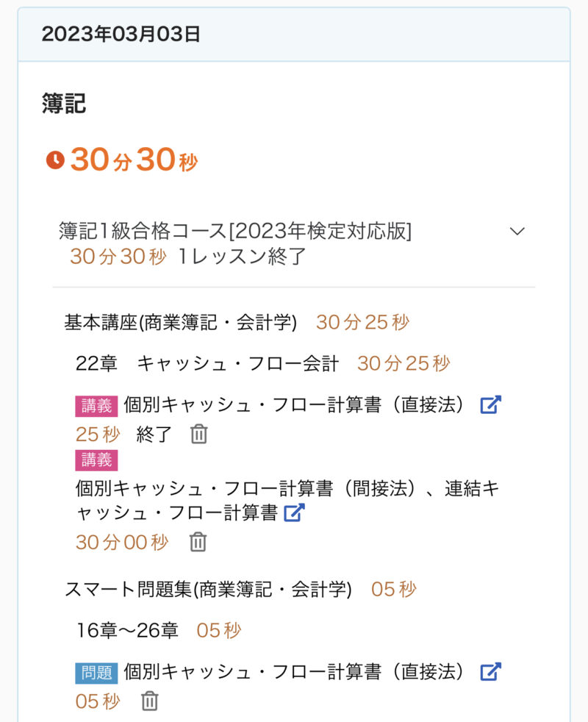Click 22章 キャッシュ・フロー会計 chapter
588x722 pixels.
[x=207, y=363]
